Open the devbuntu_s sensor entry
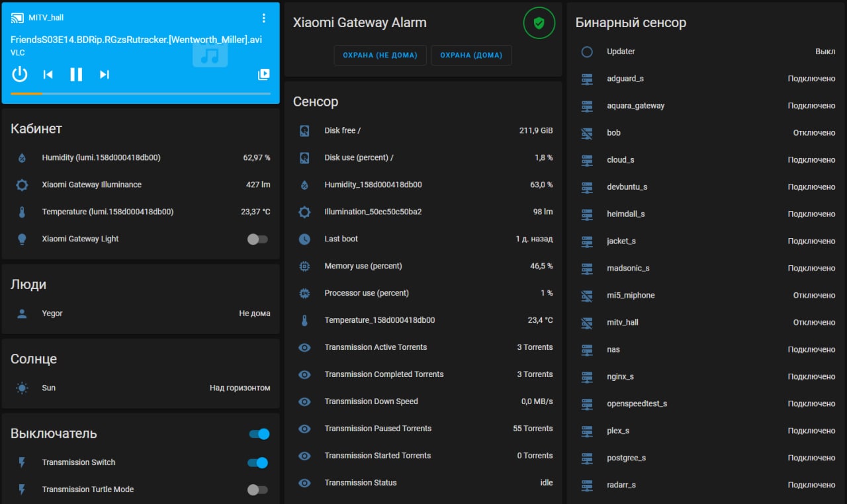Viewport: 847px width, 504px height. tap(705, 187)
